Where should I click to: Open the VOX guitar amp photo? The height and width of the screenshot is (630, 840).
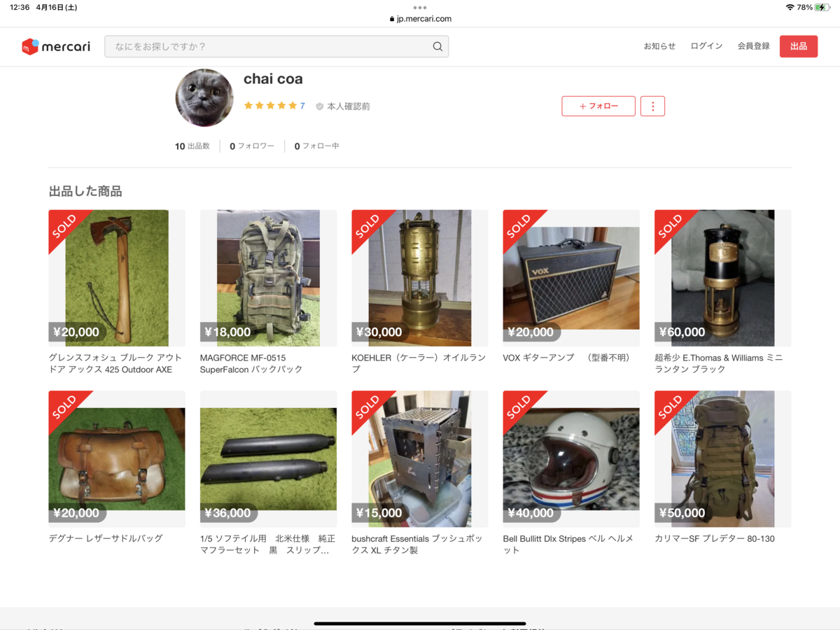tap(571, 278)
